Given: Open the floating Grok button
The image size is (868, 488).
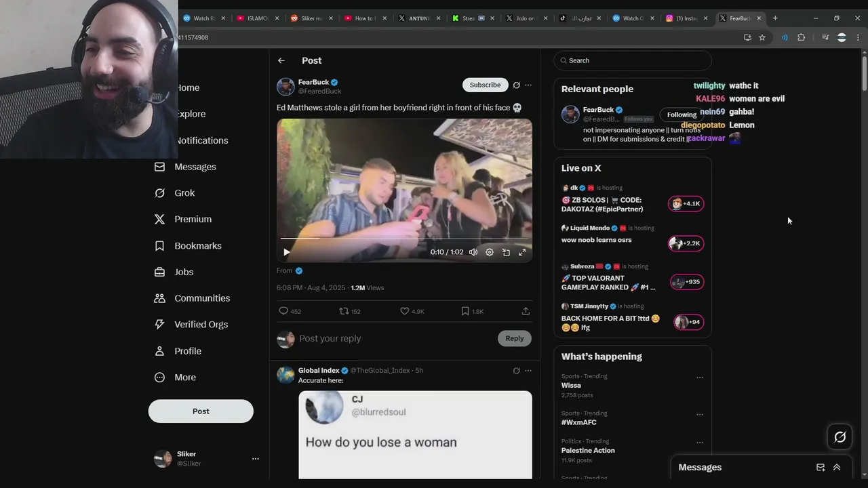Looking at the screenshot, I should click(x=840, y=437).
